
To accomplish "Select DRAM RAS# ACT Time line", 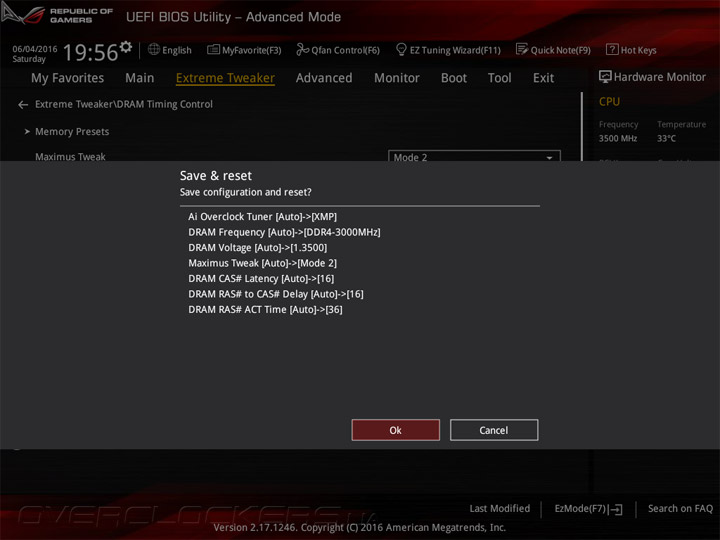I will coord(265,309).
